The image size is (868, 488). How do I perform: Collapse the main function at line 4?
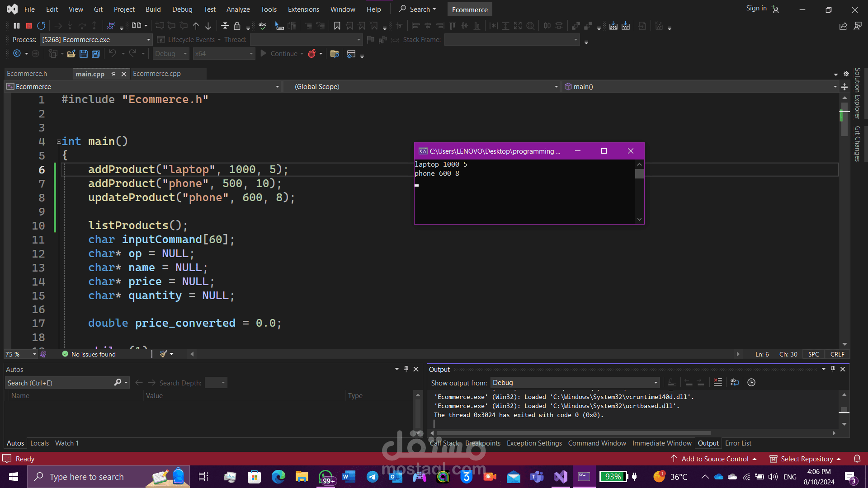coord(59,142)
